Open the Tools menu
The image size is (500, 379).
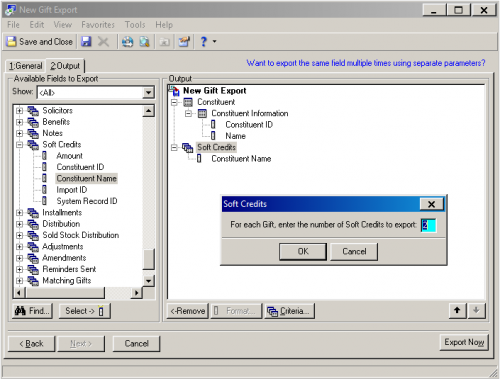pyautogui.click(x=135, y=25)
